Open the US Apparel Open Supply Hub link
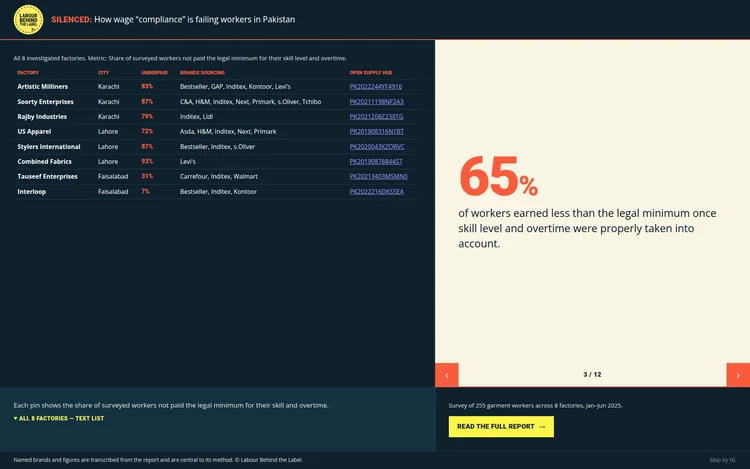Screen dimensions: 750x469 coord(376,131)
